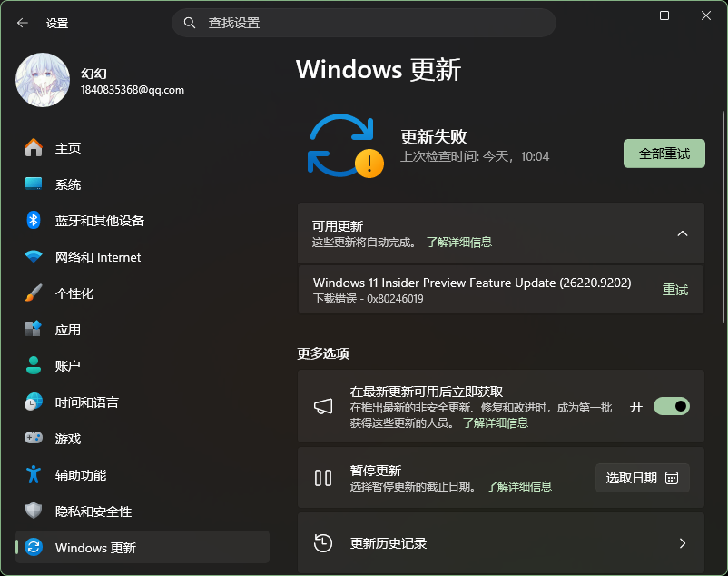Image resolution: width=728 pixels, height=576 pixels.
Task: Click the back arrow icon
Action: [23, 23]
